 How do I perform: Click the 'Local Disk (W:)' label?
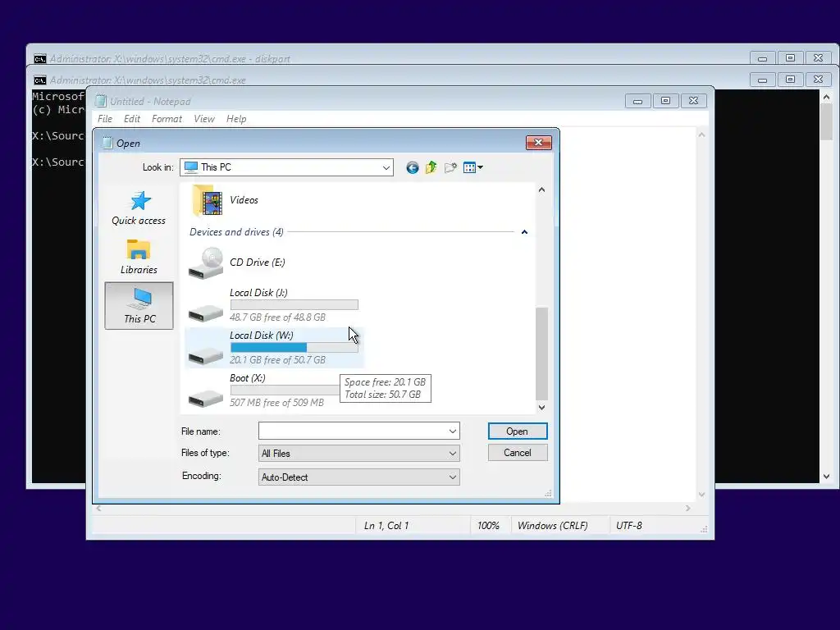262,336
